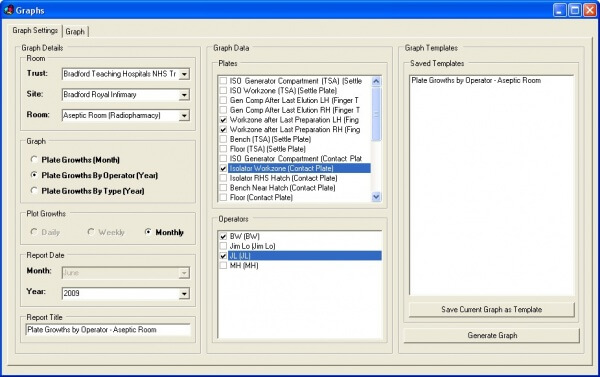Click the Generate Graph button

(x=492, y=336)
